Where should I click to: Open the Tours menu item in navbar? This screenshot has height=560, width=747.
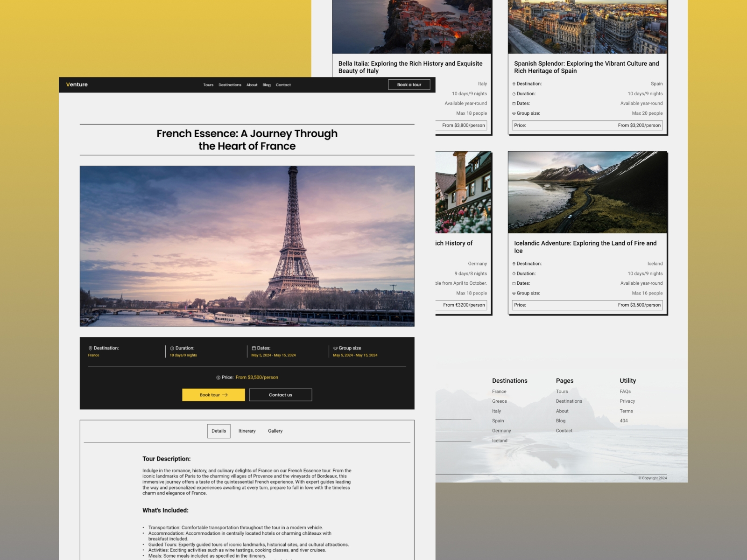(208, 85)
